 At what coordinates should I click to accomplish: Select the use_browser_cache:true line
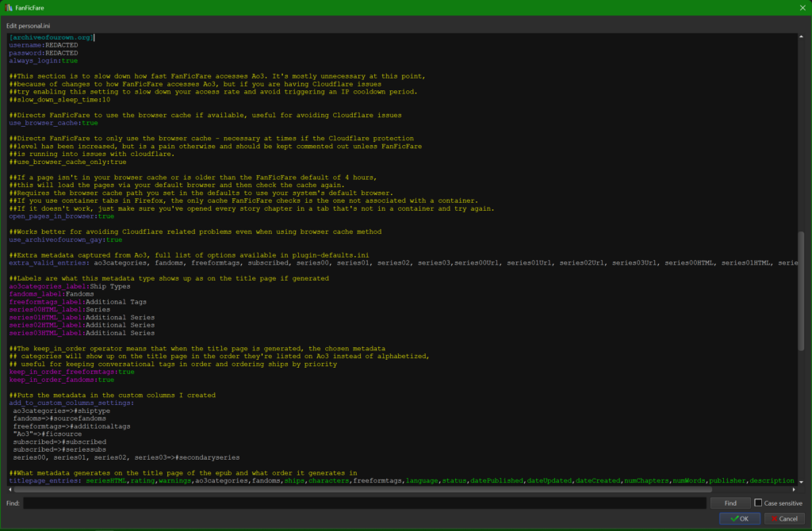(x=52, y=123)
